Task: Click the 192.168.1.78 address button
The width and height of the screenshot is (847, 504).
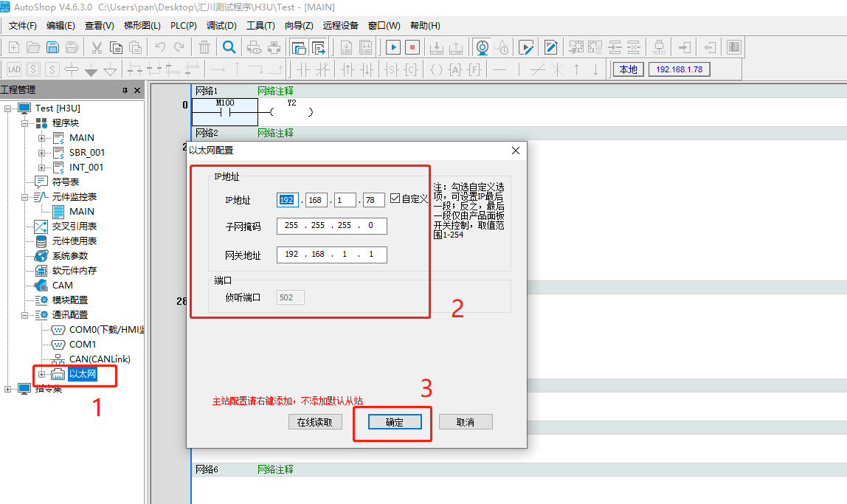Action: coord(679,69)
